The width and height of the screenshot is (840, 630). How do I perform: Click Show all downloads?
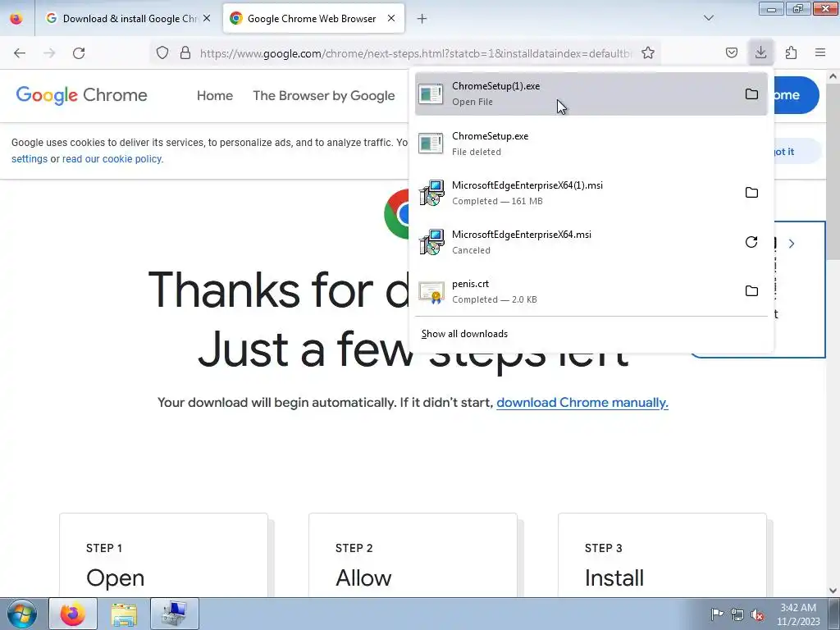click(464, 334)
